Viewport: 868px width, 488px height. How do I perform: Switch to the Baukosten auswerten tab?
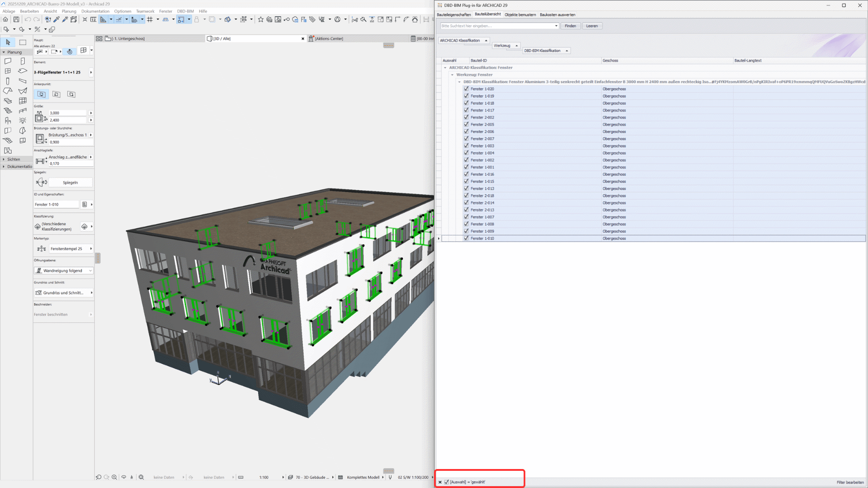557,15
